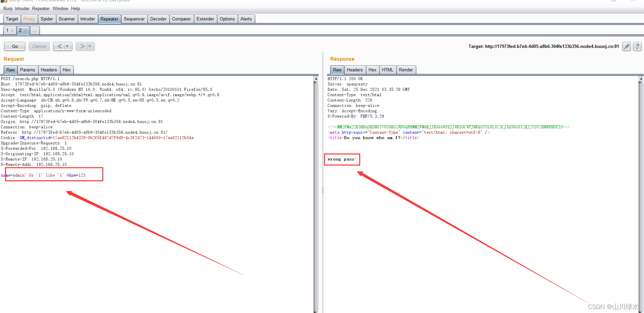Switch to the Target tab
This screenshot has width=644, height=313.
point(12,19)
